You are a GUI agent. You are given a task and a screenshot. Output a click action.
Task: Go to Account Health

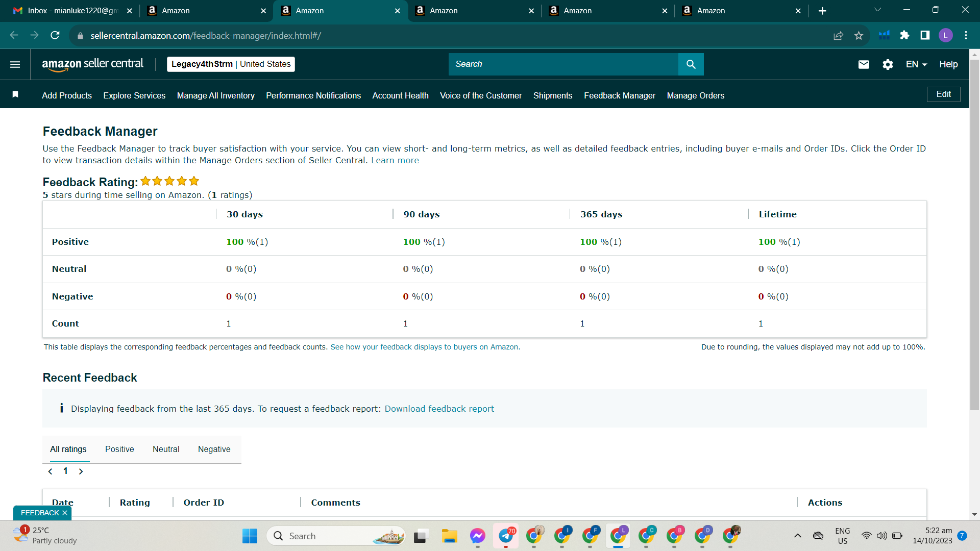(401, 95)
